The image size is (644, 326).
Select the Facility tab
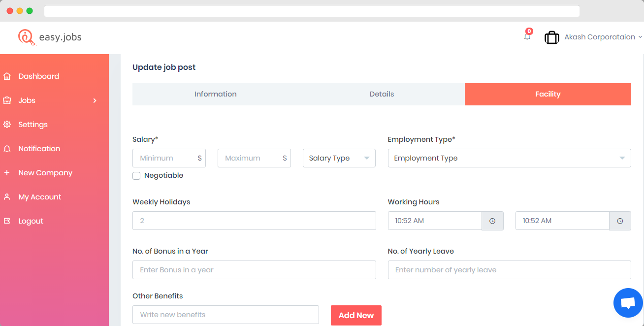pos(548,94)
